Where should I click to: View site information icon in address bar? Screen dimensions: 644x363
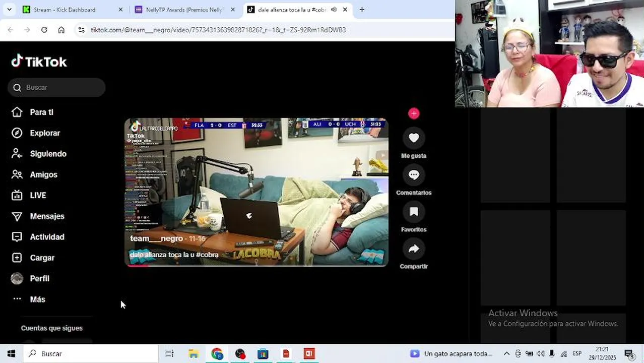point(82,30)
